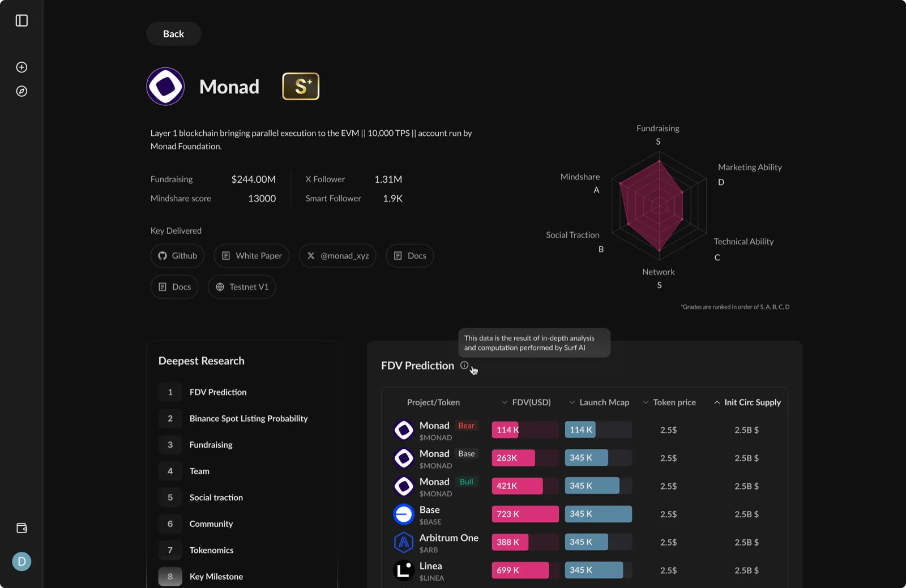Open the White Paper chip

pos(251,256)
